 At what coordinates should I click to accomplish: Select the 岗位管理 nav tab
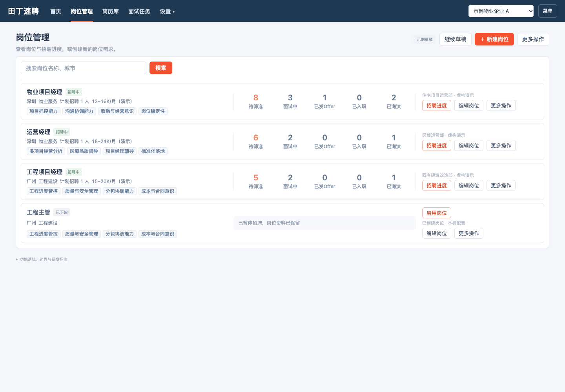[x=82, y=11]
